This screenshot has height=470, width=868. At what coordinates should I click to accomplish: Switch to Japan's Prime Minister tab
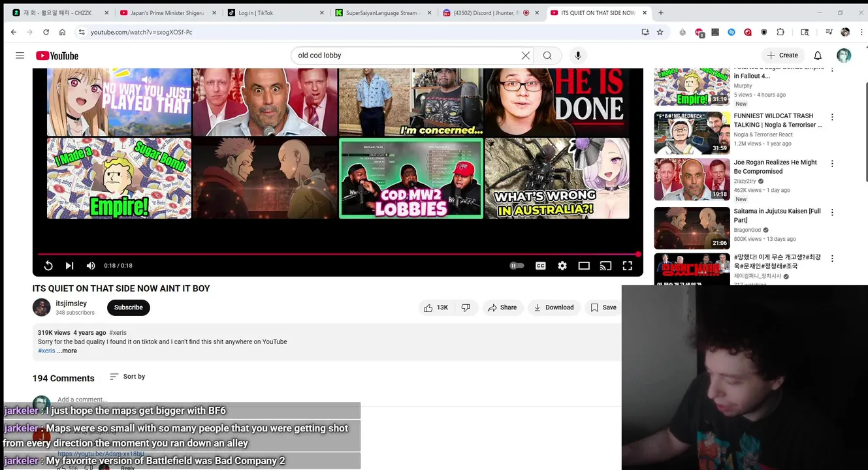167,12
